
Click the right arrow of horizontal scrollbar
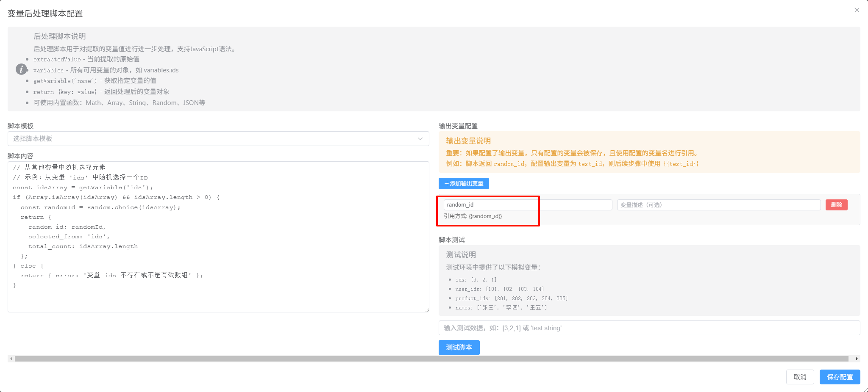857,359
